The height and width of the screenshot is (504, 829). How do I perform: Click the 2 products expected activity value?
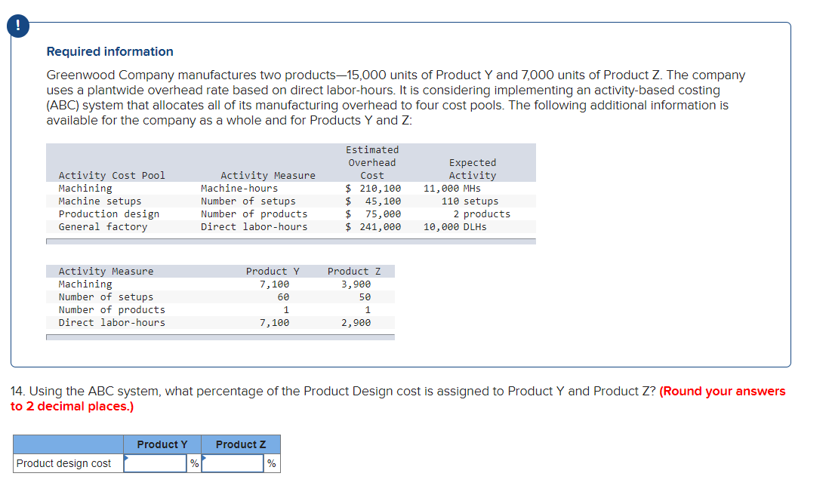pos(482,214)
